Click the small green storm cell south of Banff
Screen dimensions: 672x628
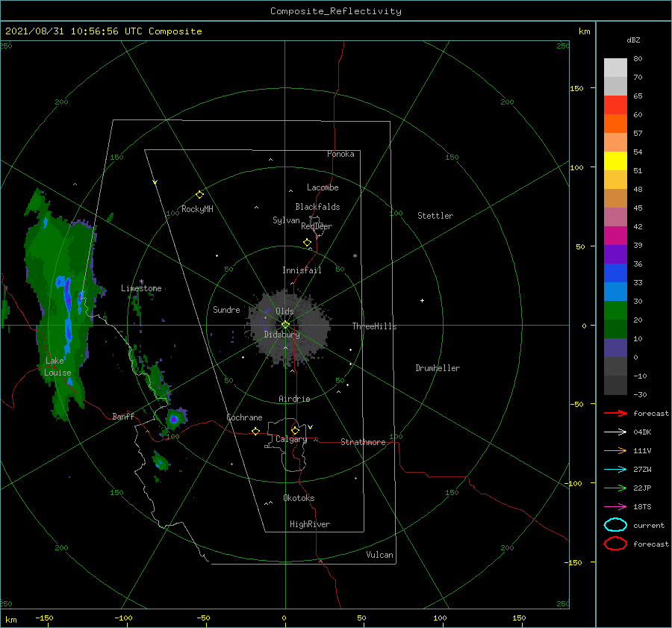[x=161, y=461]
